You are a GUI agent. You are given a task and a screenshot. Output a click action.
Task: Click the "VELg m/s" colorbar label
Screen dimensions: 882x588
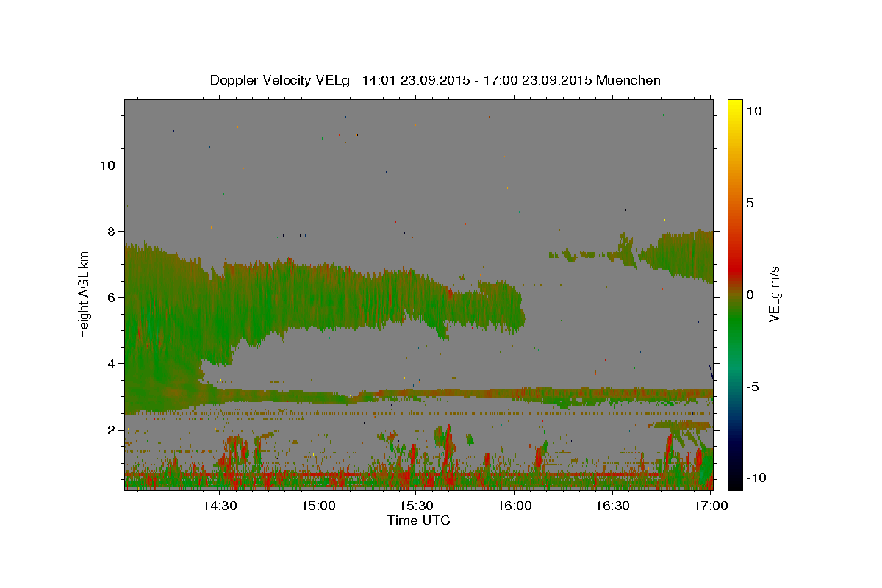pos(774,294)
